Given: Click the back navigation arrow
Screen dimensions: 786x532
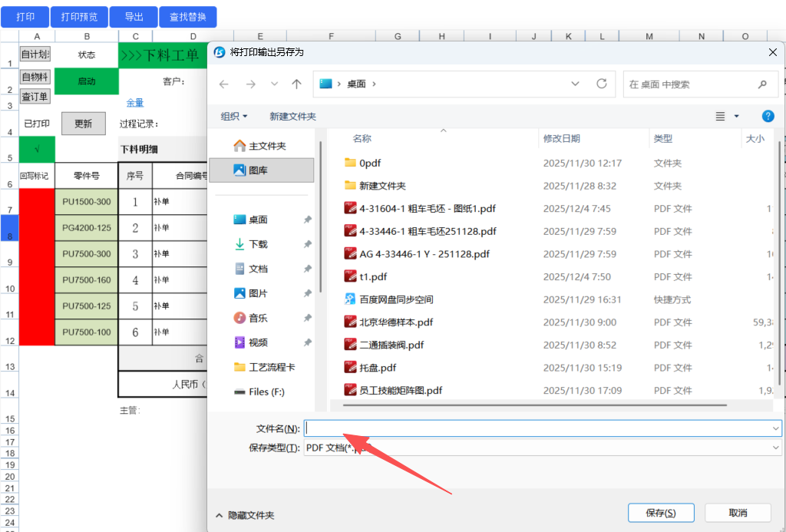Looking at the screenshot, I should [x=224, y=84].
